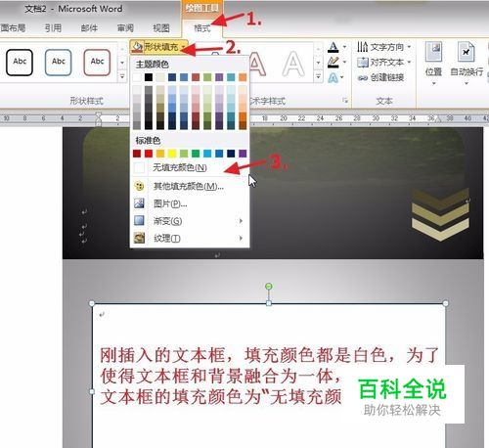
Task: Click the green rotation handle of text box
Action: pos(269,287)
